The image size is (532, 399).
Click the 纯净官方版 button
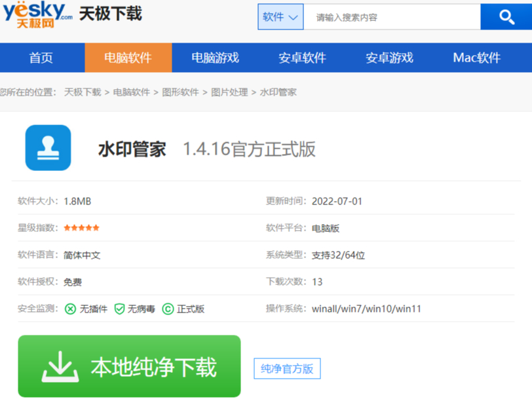tap(287, 368)
